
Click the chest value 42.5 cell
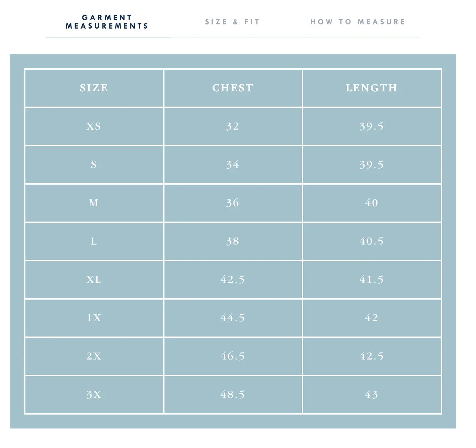pyautogui.click(x=233, y=280)
